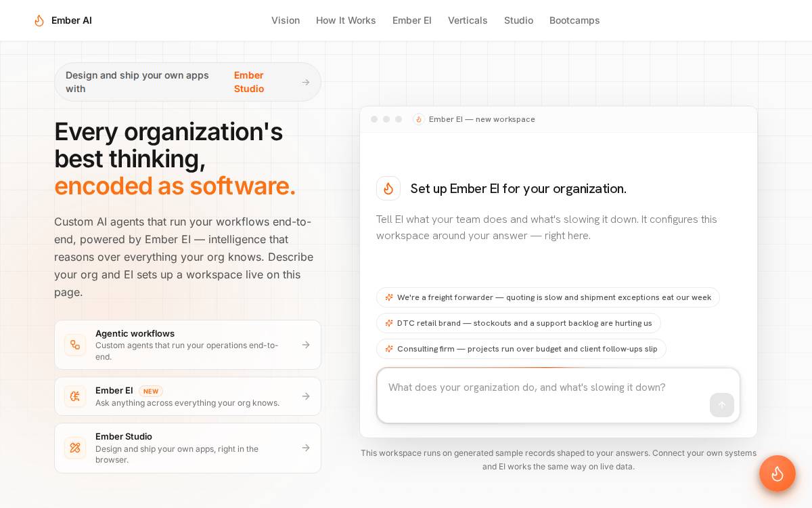Click sparkle icon on Consulting firm chip

point(389,349)
